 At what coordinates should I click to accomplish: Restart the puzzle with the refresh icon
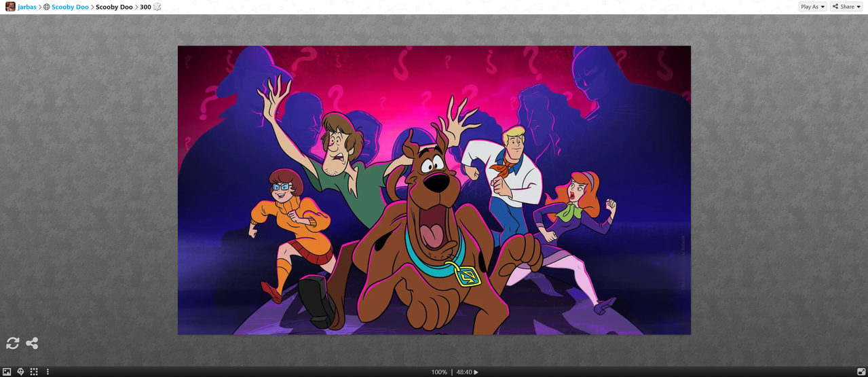pos(13,343)
